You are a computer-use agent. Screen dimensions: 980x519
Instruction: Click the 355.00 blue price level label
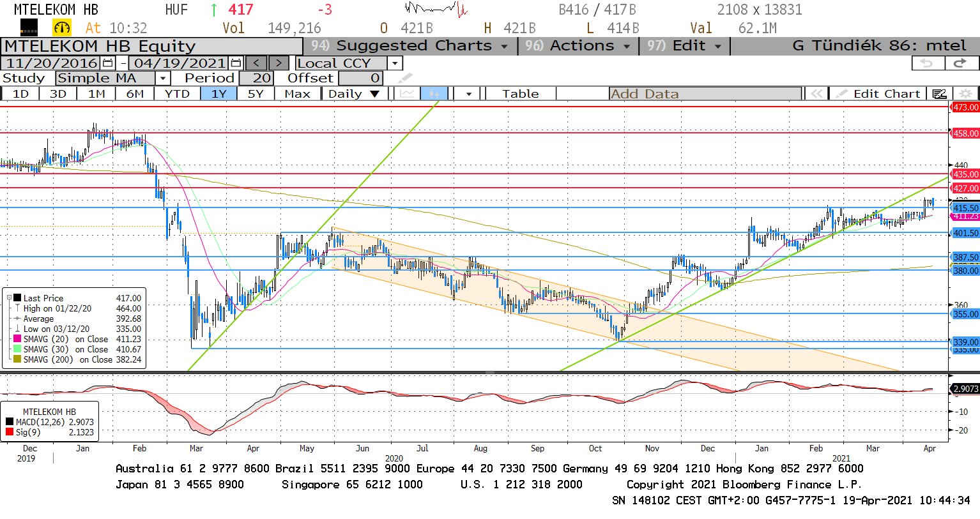(x=965, y=314)
